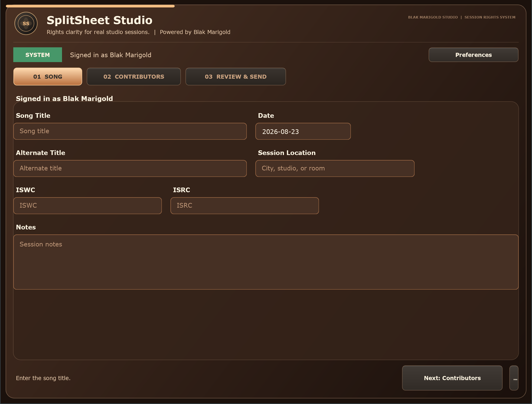This screenshot has height=404, width=532.
Task: Select the Date field showing 2026-08-23
Action: (303, 131)
